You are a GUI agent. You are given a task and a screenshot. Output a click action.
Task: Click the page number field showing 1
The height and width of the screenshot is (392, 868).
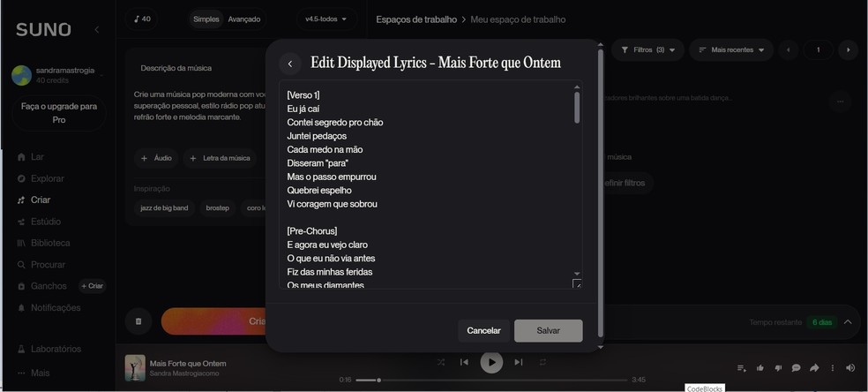coord(819,49)
